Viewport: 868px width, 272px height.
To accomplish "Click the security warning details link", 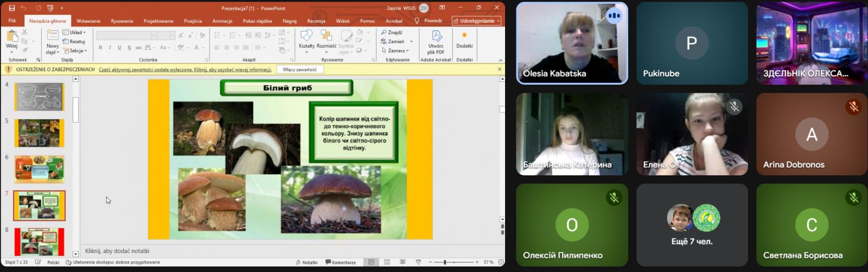I will (x=185, y=69).
